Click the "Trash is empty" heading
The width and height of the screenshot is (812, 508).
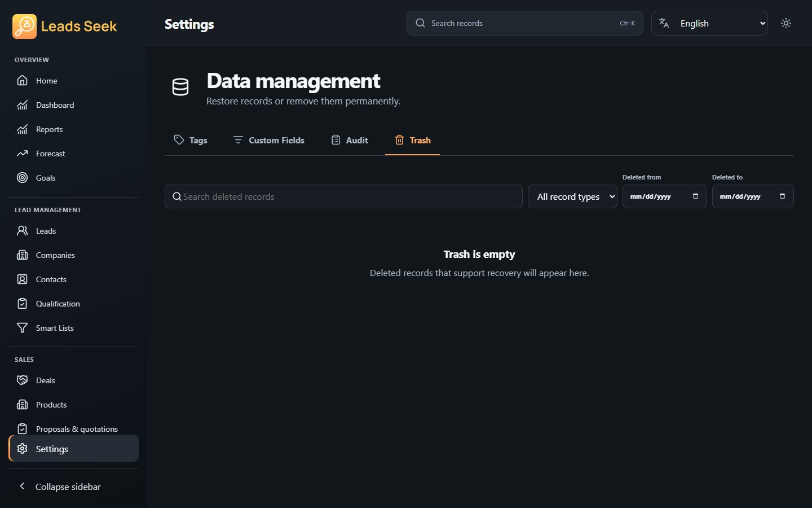click(479, 255)
